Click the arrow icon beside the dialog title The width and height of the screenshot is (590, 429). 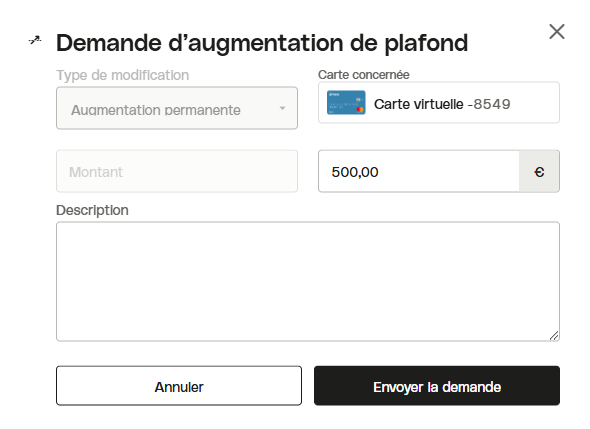35,40
